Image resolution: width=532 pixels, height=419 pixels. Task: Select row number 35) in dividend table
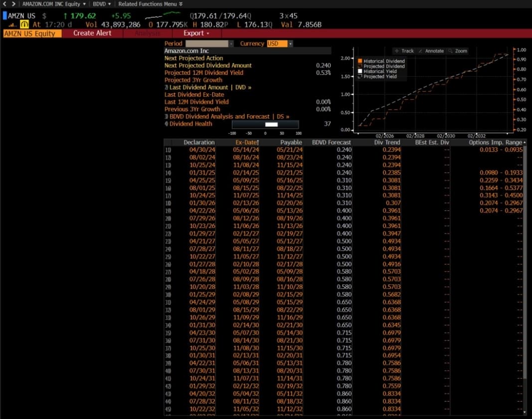tap(168, 333)
